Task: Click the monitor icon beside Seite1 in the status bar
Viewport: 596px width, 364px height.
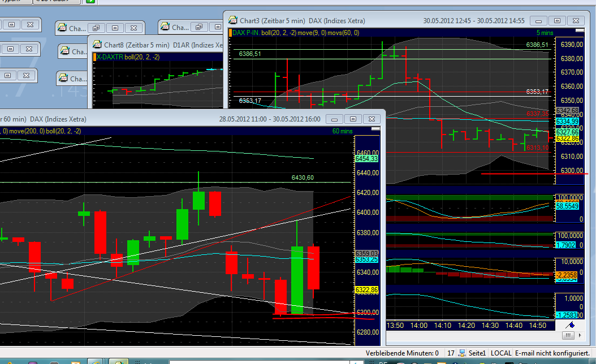Action: 461,352
